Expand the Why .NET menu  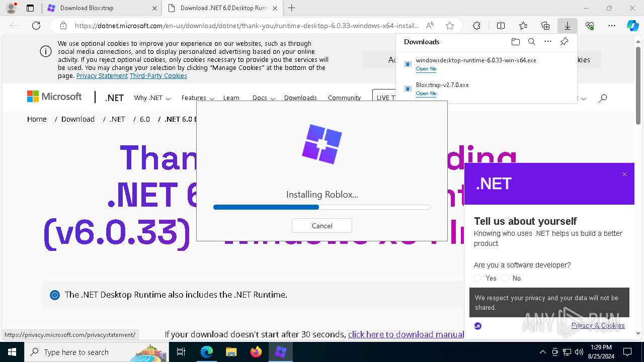click(152, 98)
